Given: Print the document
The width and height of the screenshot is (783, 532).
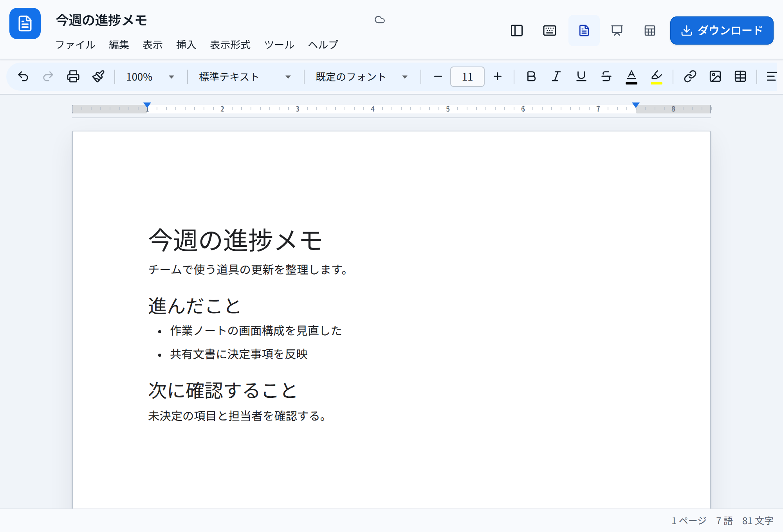Looking at the screenshot, I should [x=73, y=77].
